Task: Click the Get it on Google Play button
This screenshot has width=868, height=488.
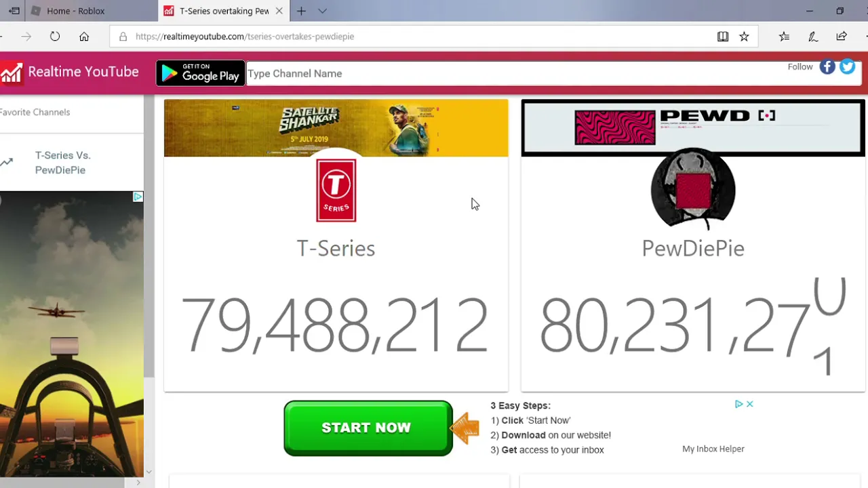Action: [x=201, y=73]
